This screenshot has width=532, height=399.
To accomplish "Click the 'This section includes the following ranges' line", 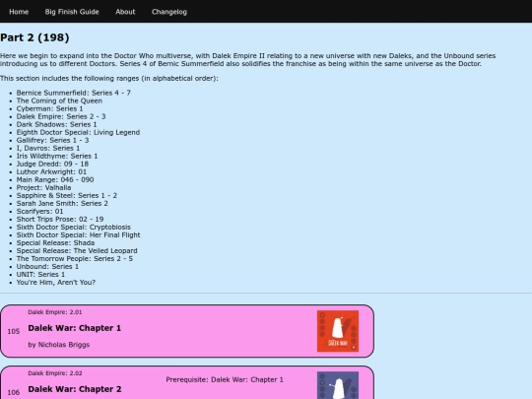I will 109,79.
